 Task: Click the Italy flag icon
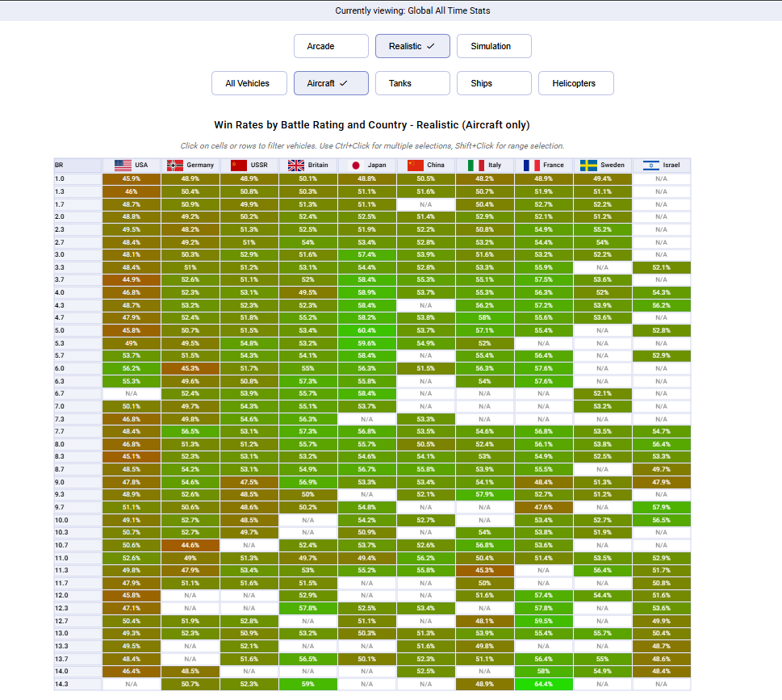476,165
